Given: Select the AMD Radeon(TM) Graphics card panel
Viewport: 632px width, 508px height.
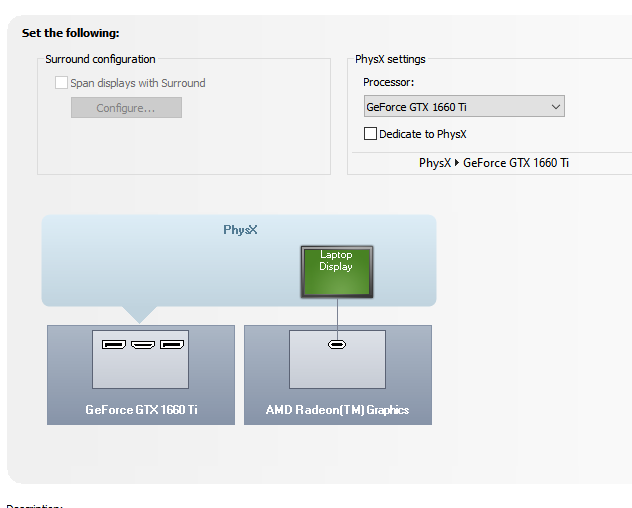Looking at the screenshot, I should click(337, 375).
